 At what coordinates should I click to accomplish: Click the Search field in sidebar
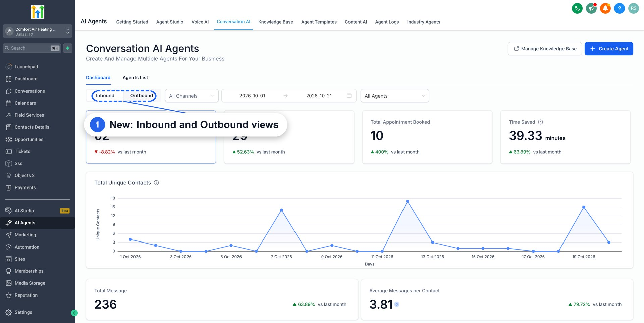(32, 48)
